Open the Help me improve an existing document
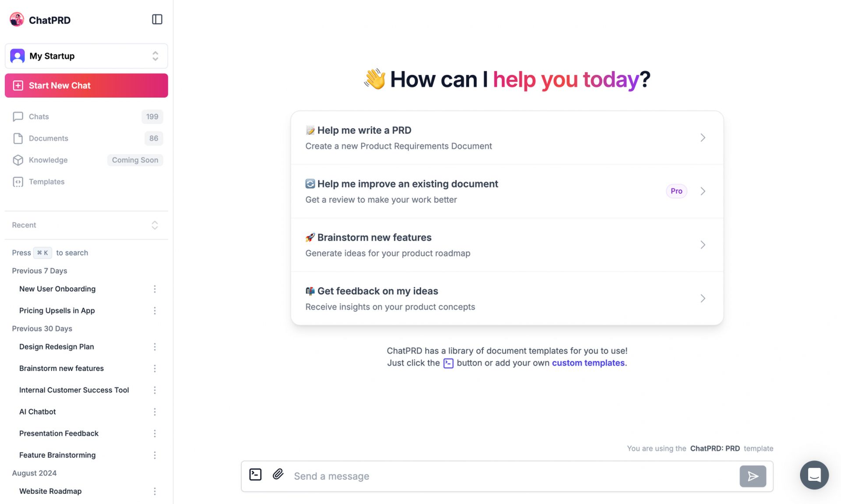Viewport: 841px width, 504px height. [506, 191]
